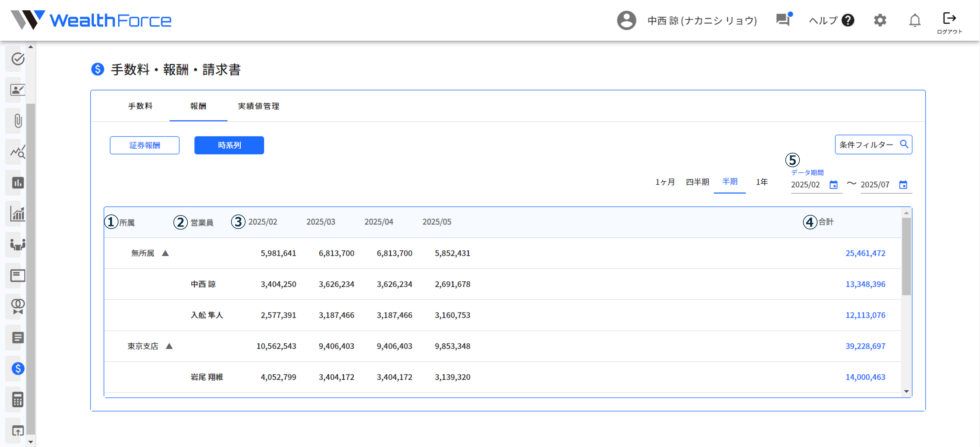Screen dimensions: 980x447
Task: Click the sidebar scrollbar down arrow
Action: (x=31, y=442)
